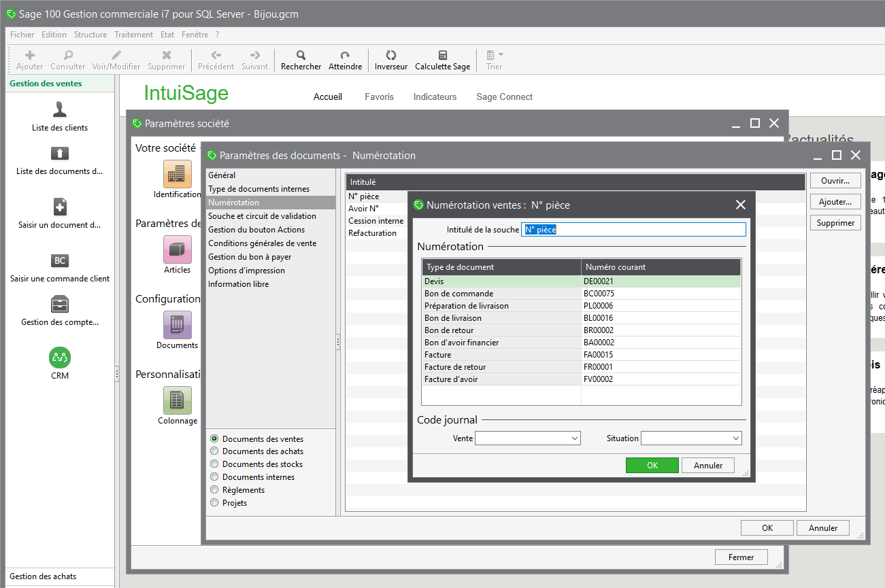Switch to the Favoris tab
This screenshot has height=588, width=885.
[x=379, y=97]
